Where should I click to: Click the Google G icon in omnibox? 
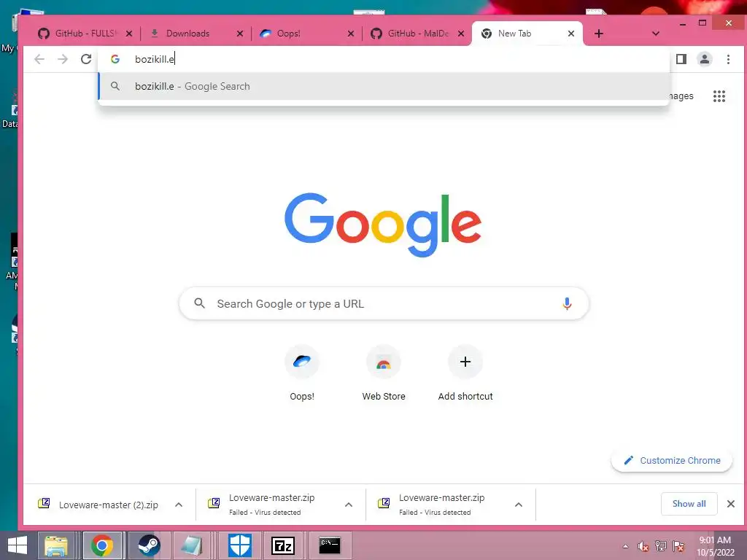(115, 59)
